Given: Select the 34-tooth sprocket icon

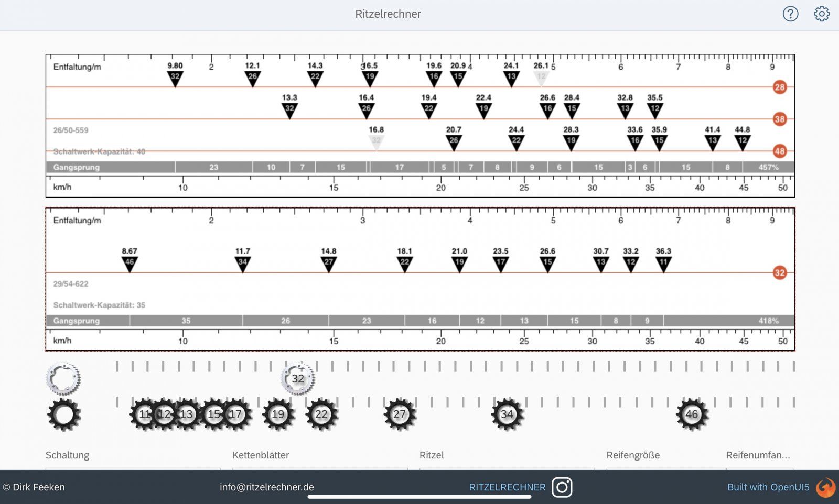Looking at the screenshot, I should coord(507,414).
